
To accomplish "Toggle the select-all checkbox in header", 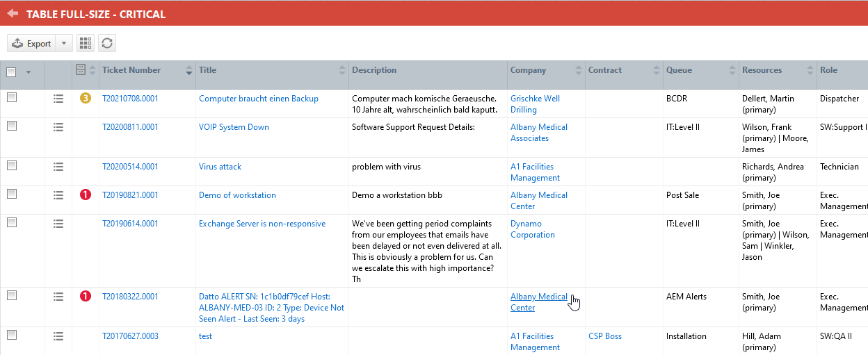I will [11, 72].
